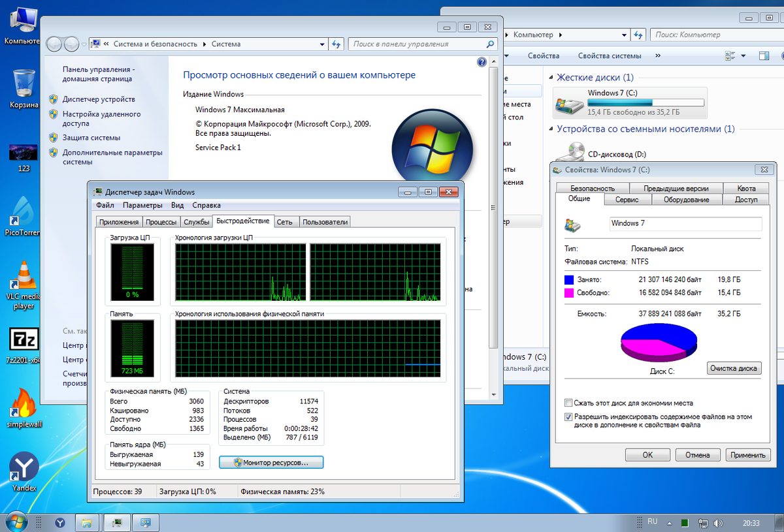Open Yandex browser from the taskbar
784x532 pixels.
point(59,523)
